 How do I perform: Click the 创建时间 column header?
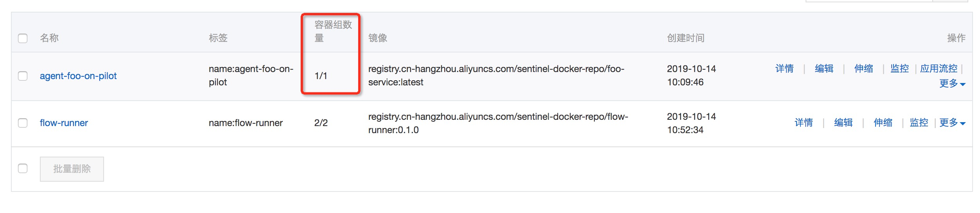pos(686,38)
